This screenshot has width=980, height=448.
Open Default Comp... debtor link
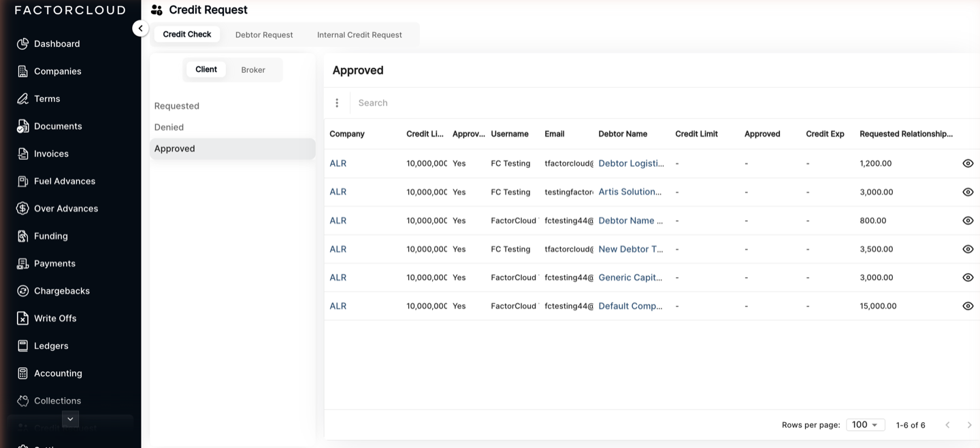coord(630,307)
